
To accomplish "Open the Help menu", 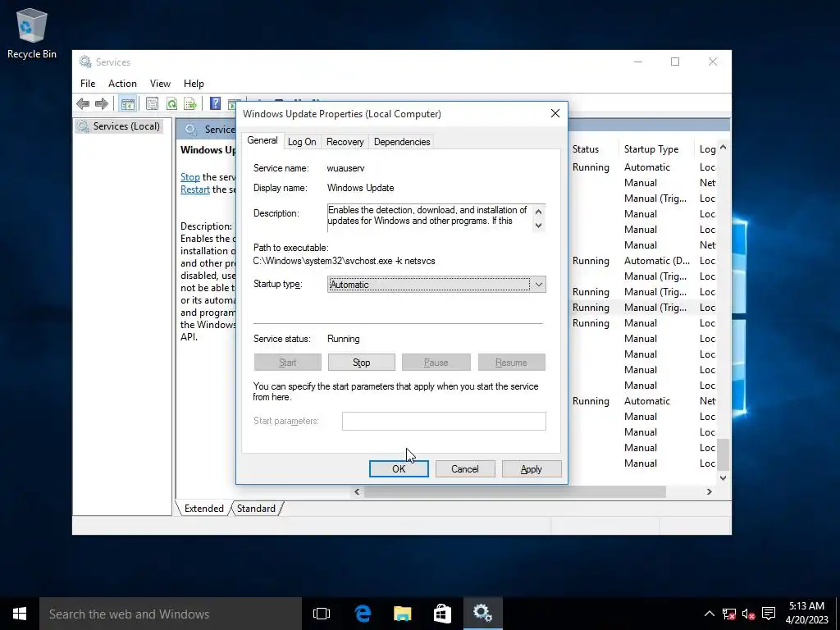I will 194,84.
